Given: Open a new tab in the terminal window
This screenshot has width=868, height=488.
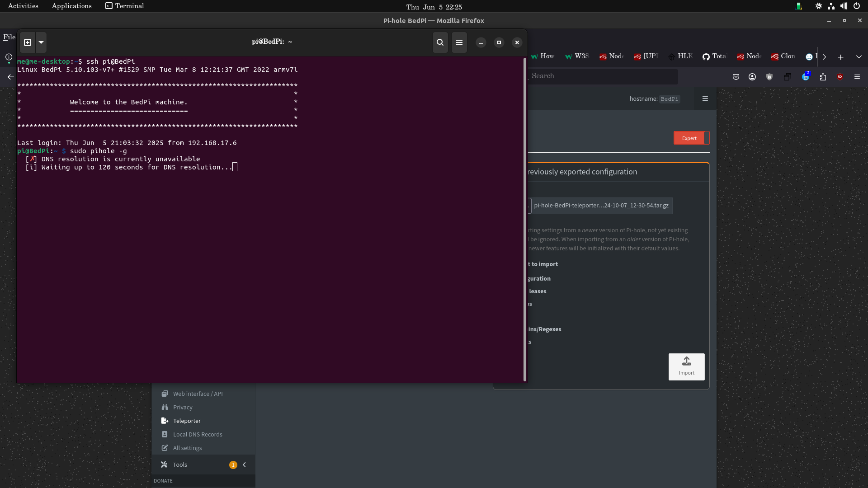Looking at the screenshot, I should pyautogui.click(x=28, y=42).
